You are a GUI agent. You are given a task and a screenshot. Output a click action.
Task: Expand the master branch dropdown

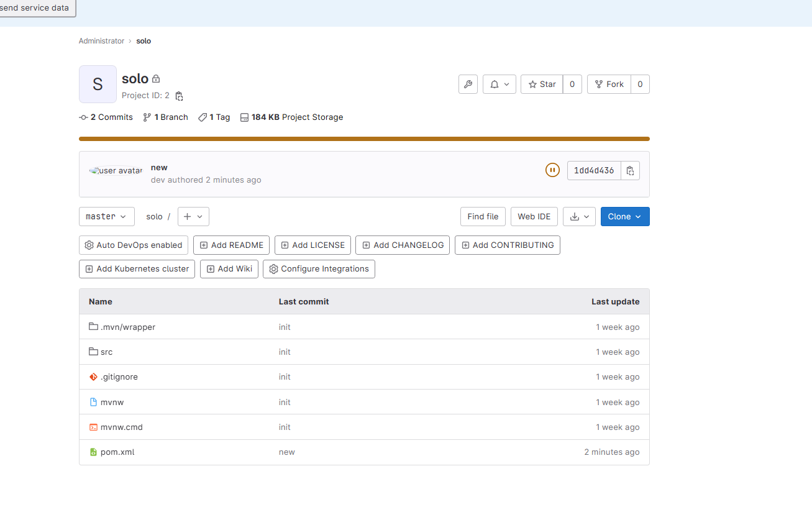coord(106,216)
